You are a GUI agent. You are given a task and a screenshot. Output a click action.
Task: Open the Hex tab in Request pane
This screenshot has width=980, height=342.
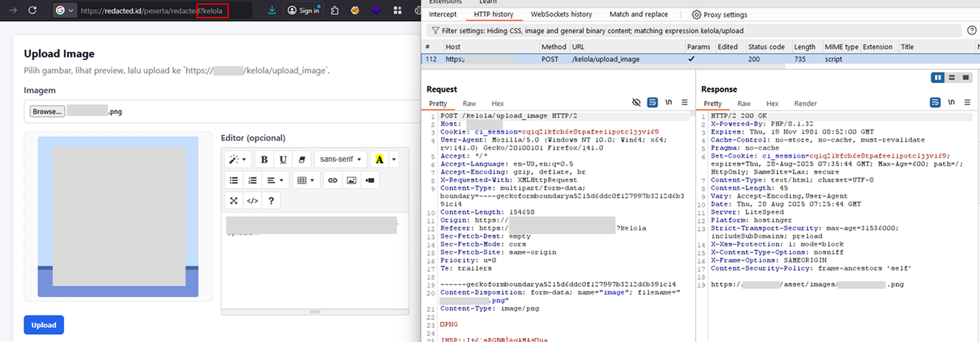click(497, 103)
